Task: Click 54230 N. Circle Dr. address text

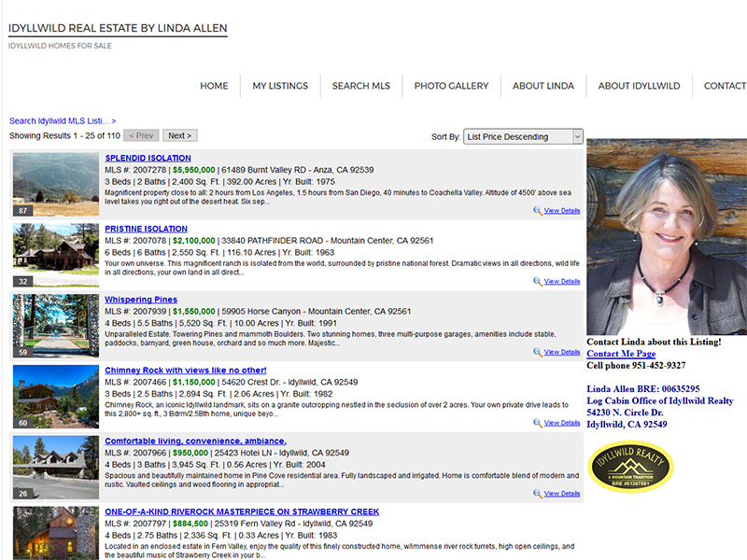Action: pyautogui.click(x=625, y=413)
